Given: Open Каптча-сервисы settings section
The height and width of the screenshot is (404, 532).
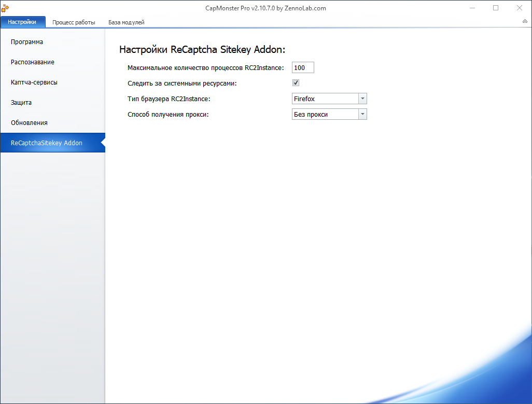Looking at the screenshot, I should point(52,82).
